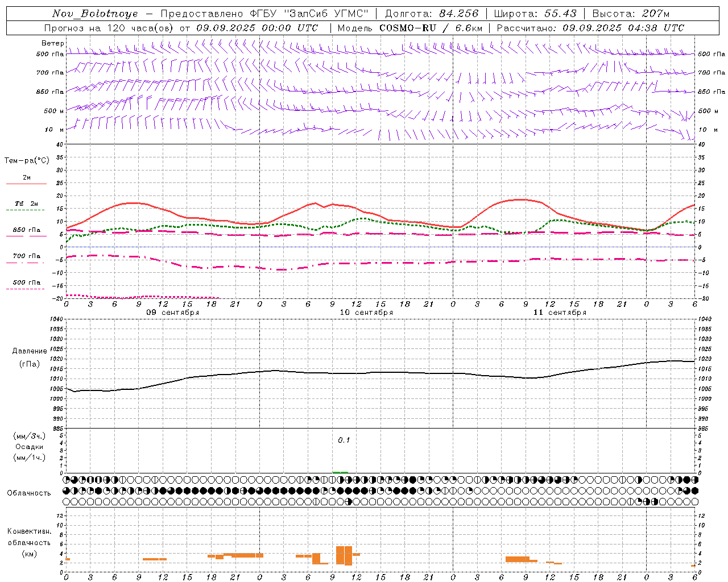Screen dimensions: 728x582
Task: Click the 'Конвективн.' convective cloud label
Action: [x=29, y=531]
